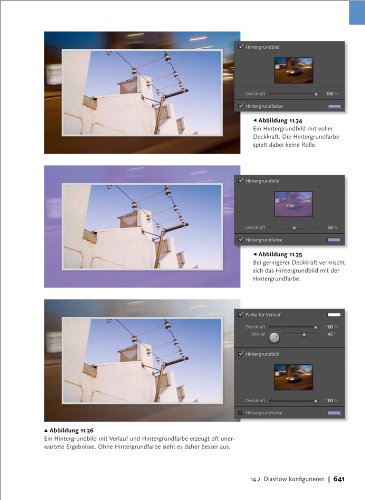Toggle Hintergrundfarbe checkbox above Abbildung 11.34 caption
This screenshot has height=500, width=365.
coord(241,106)
